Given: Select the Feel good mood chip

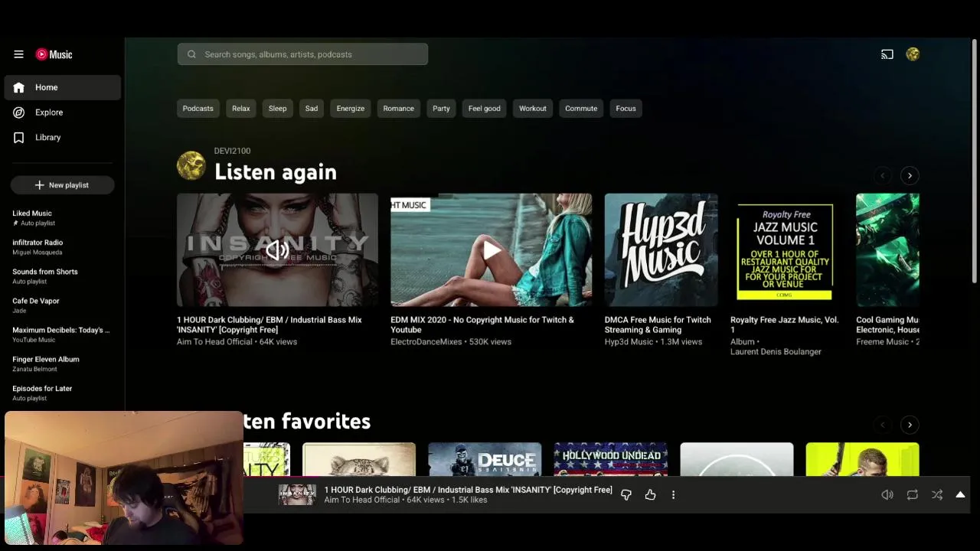Looking at the screenshot, I should tap(484, 108).
